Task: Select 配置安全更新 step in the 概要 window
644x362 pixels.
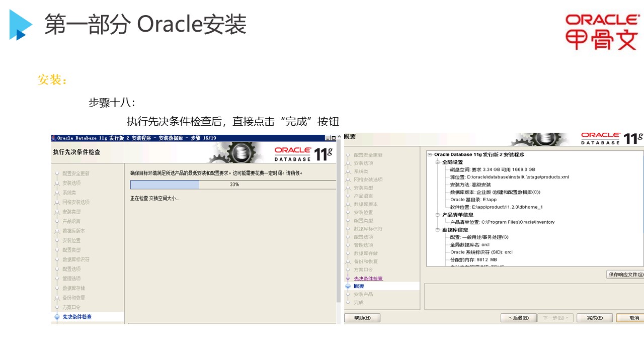Action: 368,155
